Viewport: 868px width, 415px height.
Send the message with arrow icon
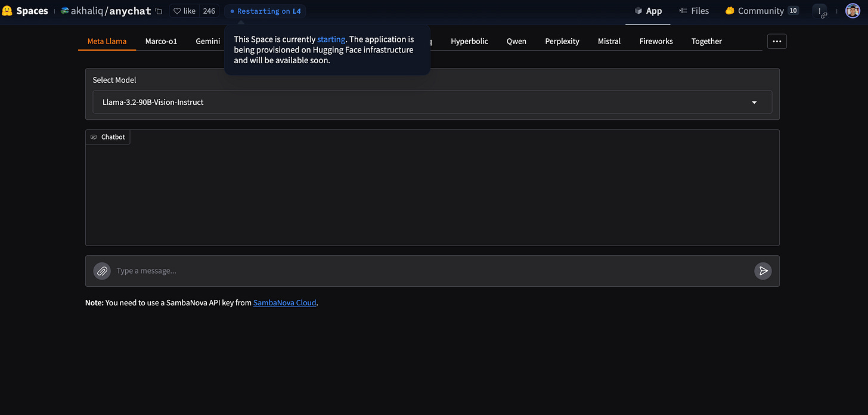pyautogui.click(x=762, y=271)
